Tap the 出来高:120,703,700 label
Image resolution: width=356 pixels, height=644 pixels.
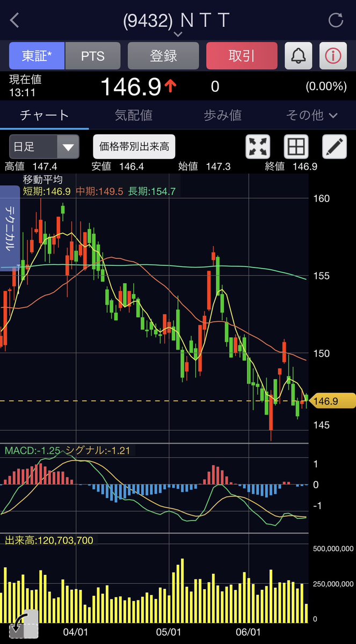(49, 540)
